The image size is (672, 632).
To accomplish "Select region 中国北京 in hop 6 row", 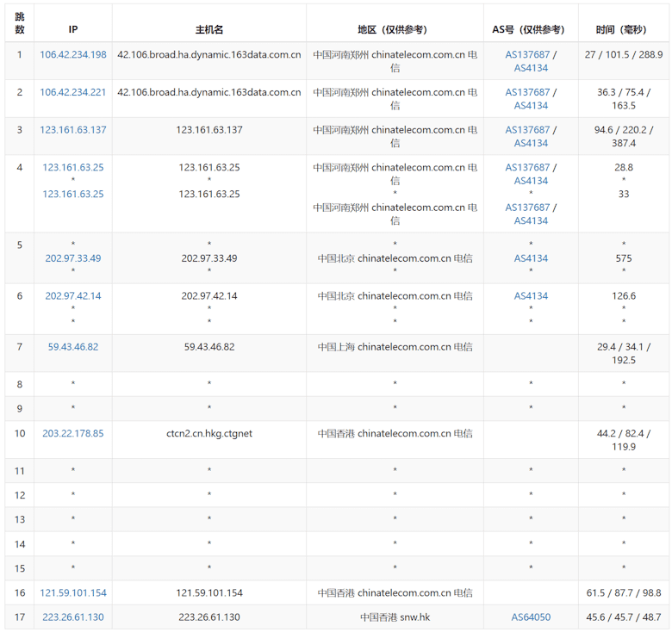I will click(x=395, y=296).
